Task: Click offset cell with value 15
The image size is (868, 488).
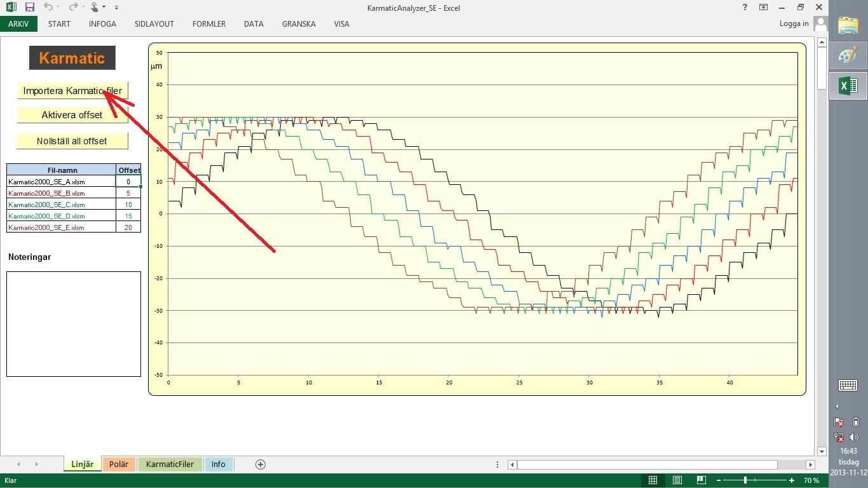Action: (128, 216)
